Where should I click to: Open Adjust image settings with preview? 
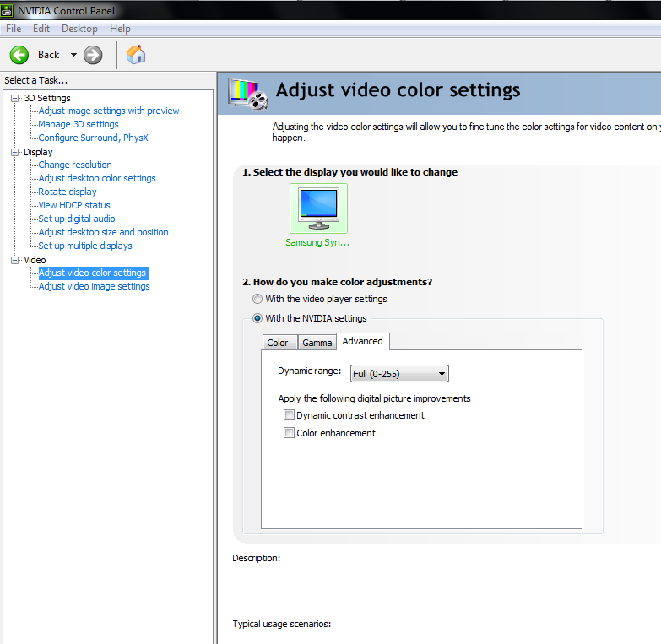tap(109, 111)
